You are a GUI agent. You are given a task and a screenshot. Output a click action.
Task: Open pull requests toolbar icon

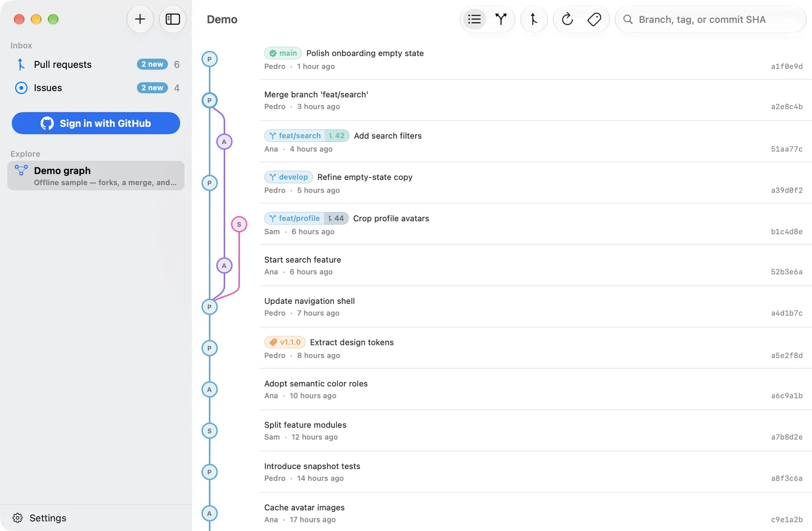point(534,19)
